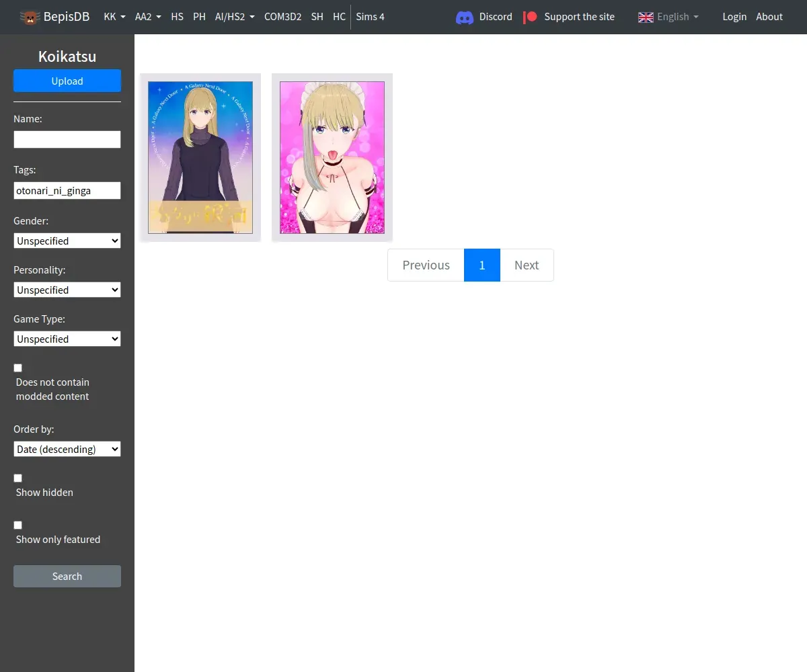Open the A Galaxy Next Door card
This screenshot has height=672, width=807.
200,157
